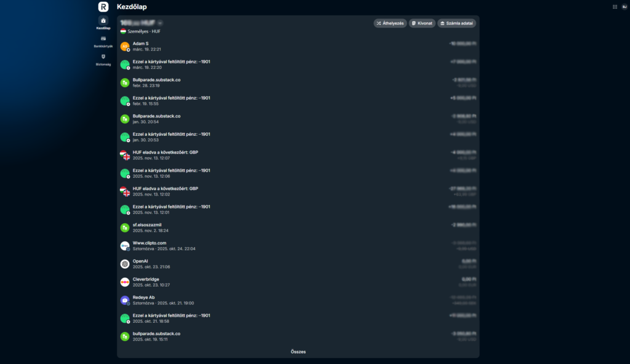The height and width of the screenshot is (364, 630).
Task: Open the Kezdőlap sidebar item
Action: (103, 23)
